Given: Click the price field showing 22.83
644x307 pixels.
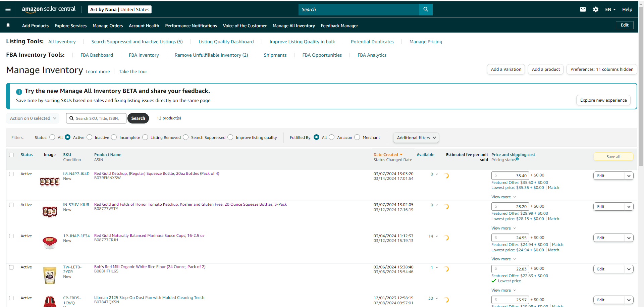Looking at the screenshot, I should tap(510, 269).
